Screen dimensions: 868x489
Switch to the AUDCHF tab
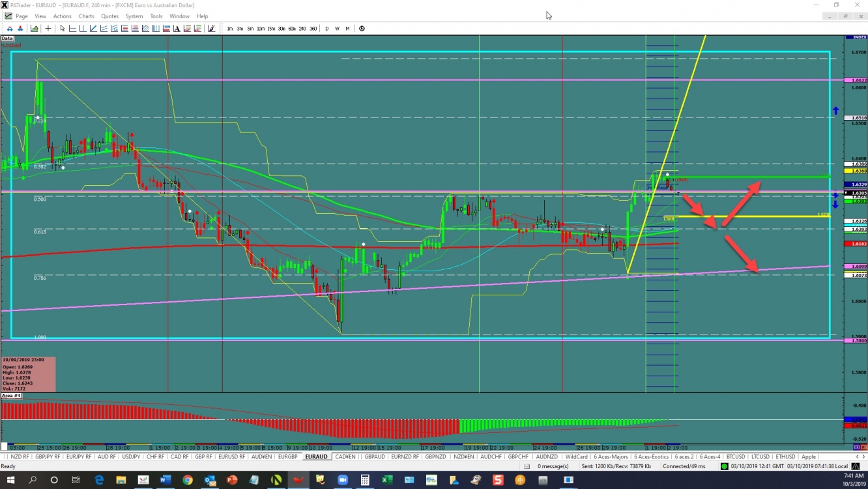pos(491,456)
